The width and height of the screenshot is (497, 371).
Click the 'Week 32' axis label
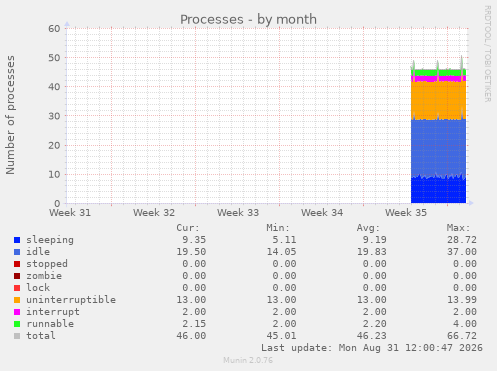pos(154,213)
